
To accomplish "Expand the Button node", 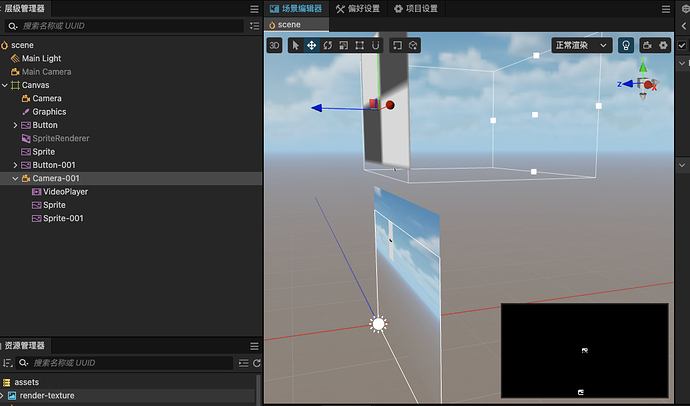I will pyautogui.click(x=15, y=125).
